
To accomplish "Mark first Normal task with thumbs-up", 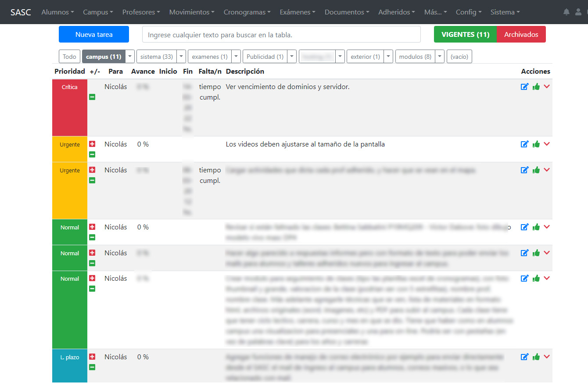I will tap(536, 227).
